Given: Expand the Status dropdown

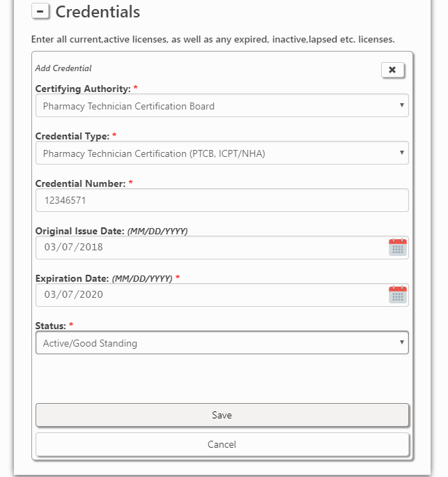Looking at the screenshot, I should click(222, 342).
